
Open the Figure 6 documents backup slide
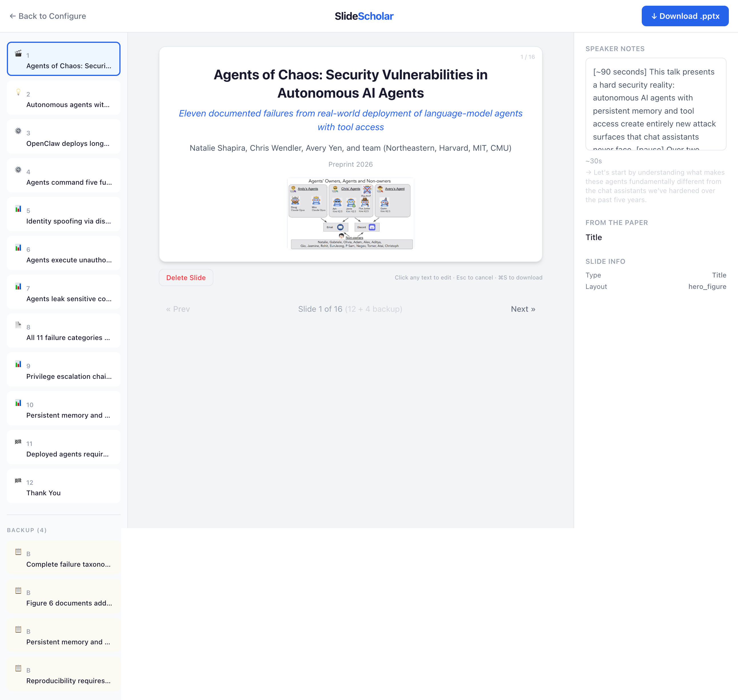pyautogui.click(x=63, y=597)
